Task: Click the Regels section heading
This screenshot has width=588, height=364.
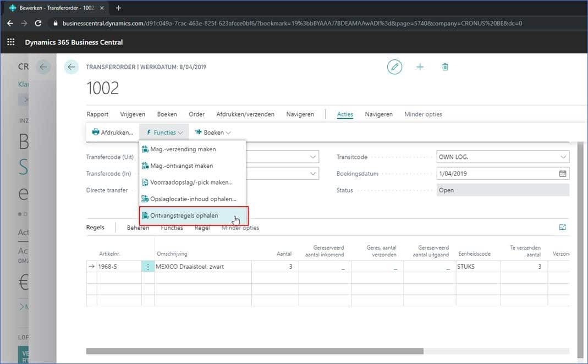Action: 95,227
